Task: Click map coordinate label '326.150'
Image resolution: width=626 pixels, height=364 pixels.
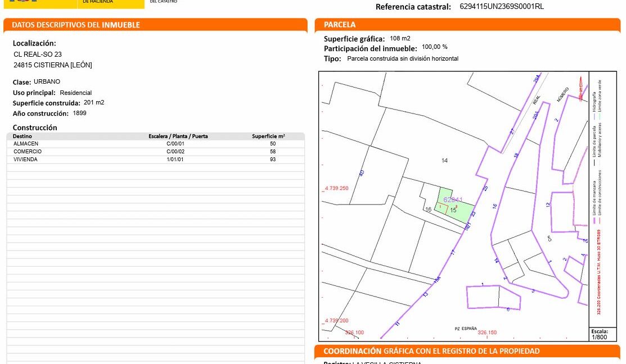Action: tap(487, 333)
